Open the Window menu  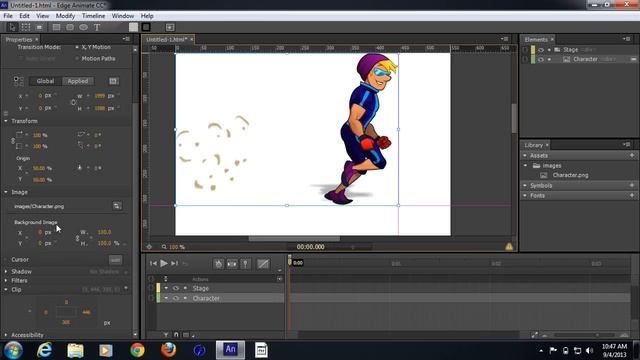123,16
